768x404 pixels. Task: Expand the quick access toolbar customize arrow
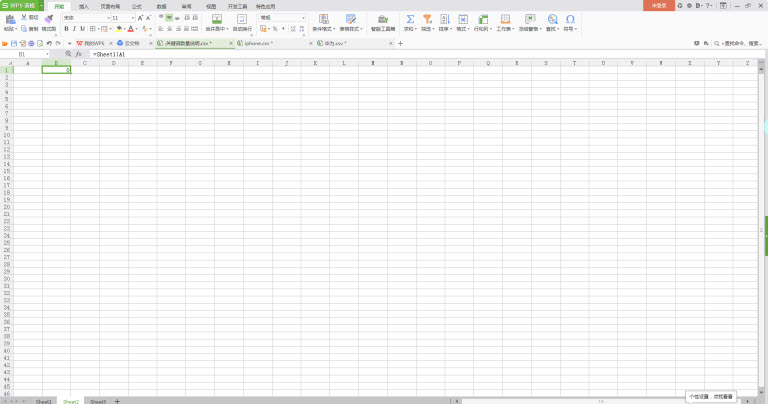tap(70, 44)
